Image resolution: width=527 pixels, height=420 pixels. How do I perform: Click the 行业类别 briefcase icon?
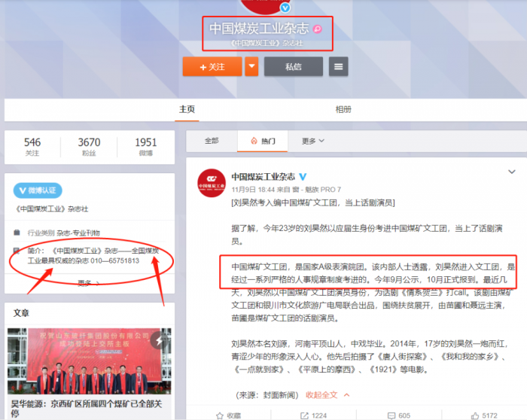tap(17, 233)
